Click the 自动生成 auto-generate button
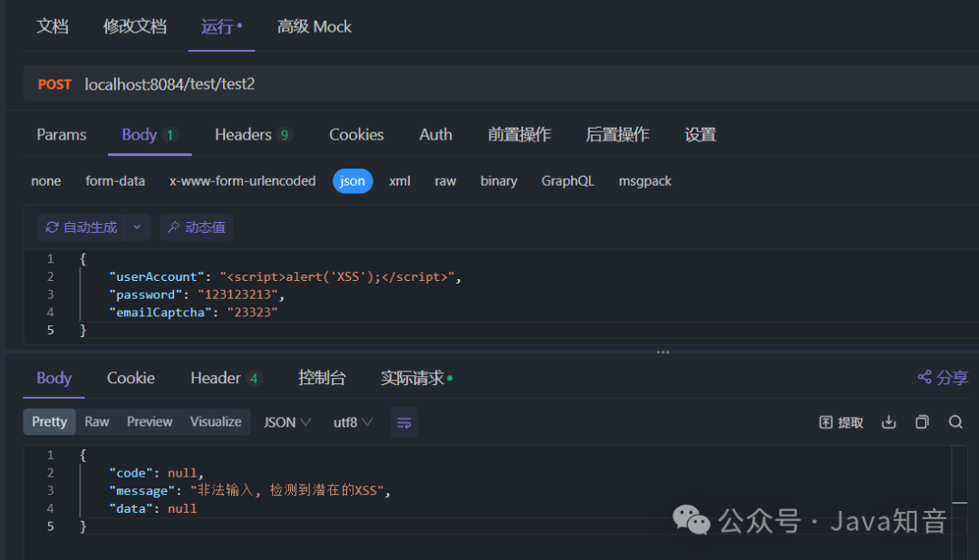This screenshot has height=560, width=979. [82, 227]
